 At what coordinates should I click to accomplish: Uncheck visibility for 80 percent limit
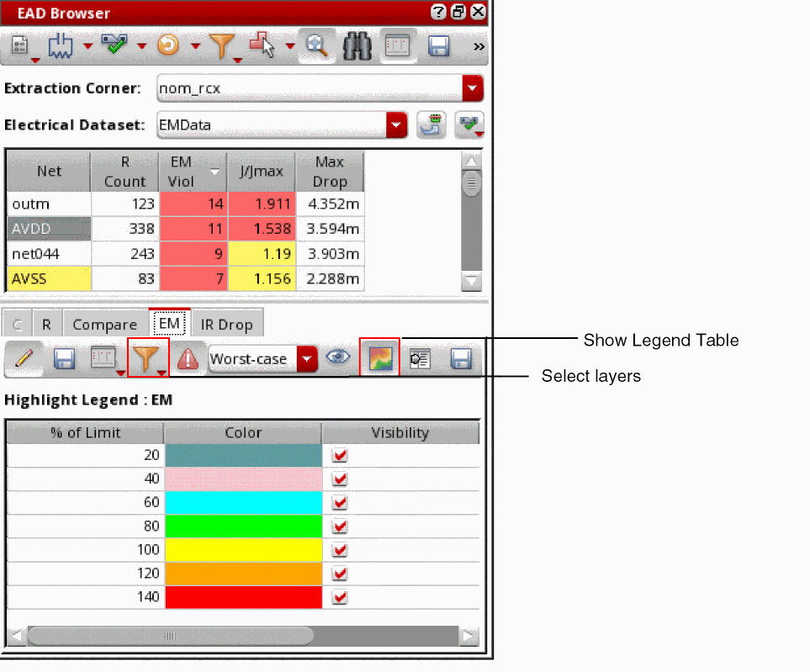click(340, 526)
